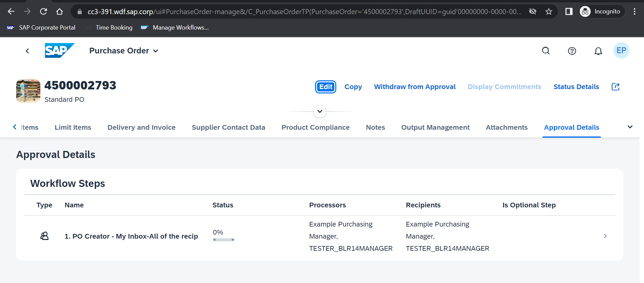Open notifications bell icon
Screen dimensions: 644x283
pos(598,51)
